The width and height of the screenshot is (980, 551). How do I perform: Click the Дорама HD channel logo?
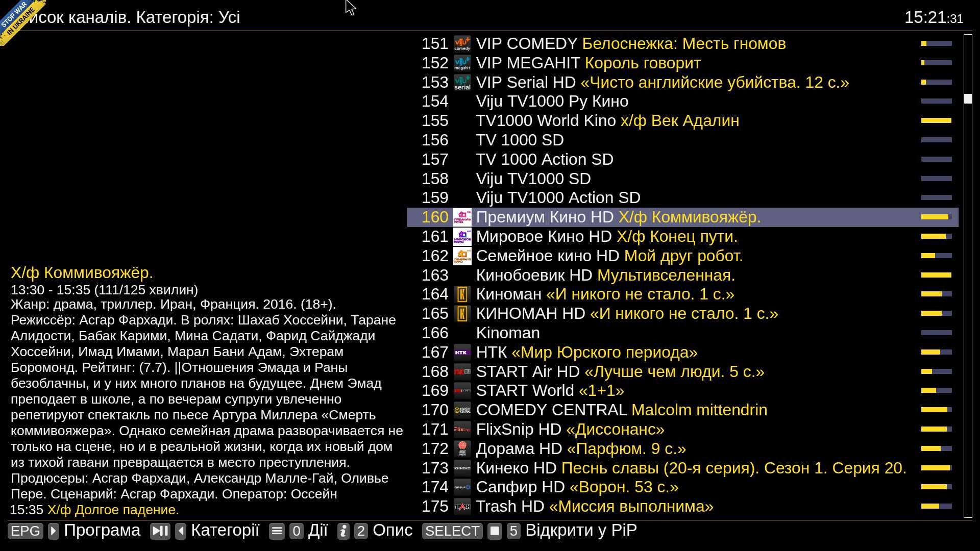pos(462,449)
